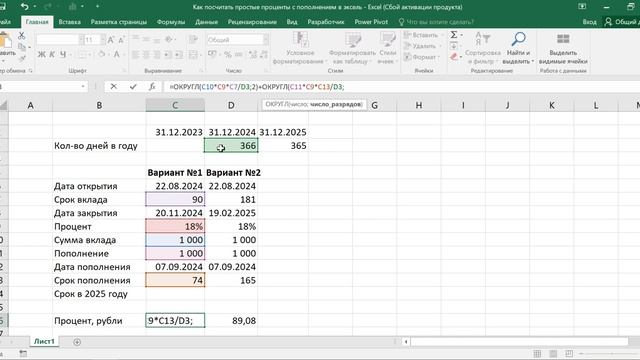Screen dimensions: 640x360
Task: Open the font size dropdown showing 11
Action: point(102,40)
